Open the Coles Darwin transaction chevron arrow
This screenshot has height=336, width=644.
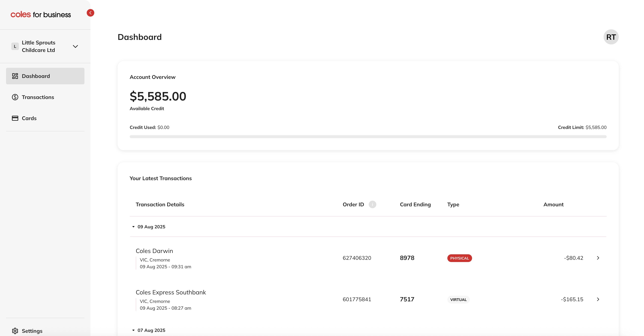(598, 258)
